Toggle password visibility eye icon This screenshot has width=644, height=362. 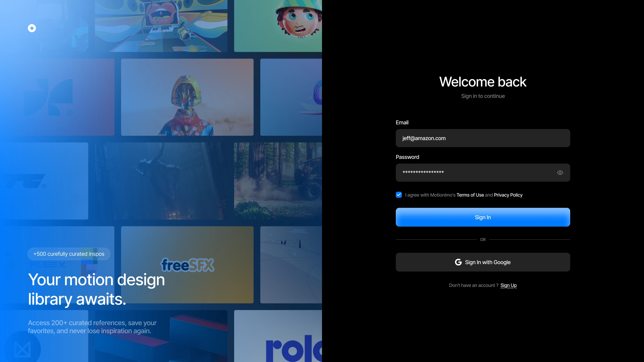click(560, 173)
